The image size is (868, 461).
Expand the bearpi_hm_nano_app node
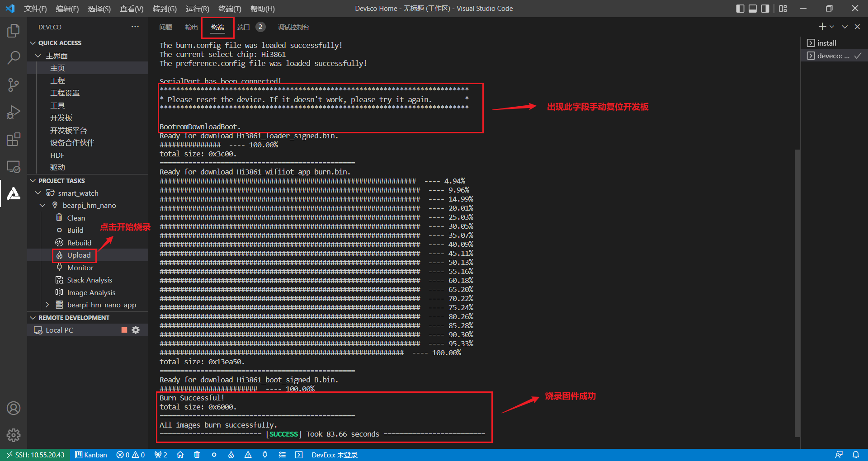tap(47, 305)
